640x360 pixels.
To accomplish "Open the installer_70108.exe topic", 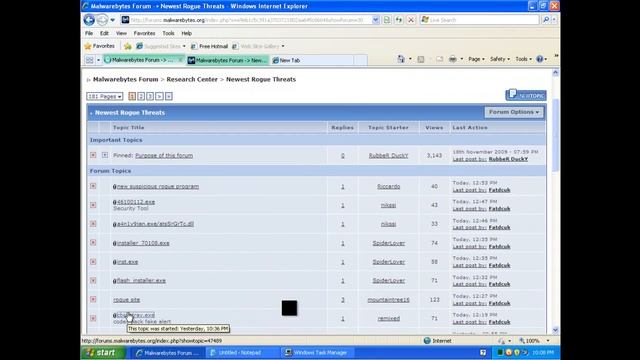I will [x=143, y=243].
